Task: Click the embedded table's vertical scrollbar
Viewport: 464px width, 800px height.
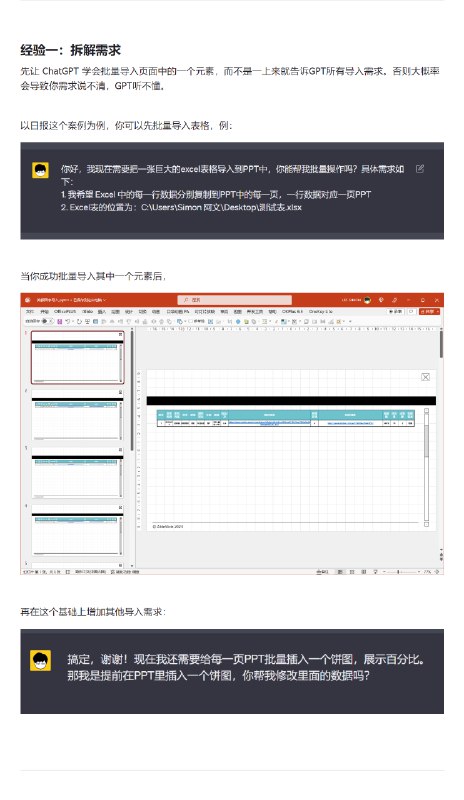Action: tap(426, 467)
